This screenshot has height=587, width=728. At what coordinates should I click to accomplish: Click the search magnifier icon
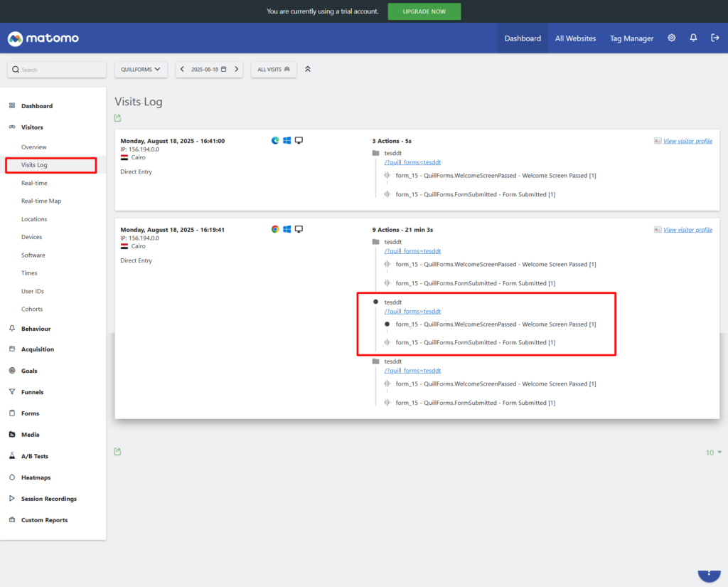pyautogui.click(x=16, y=70)
